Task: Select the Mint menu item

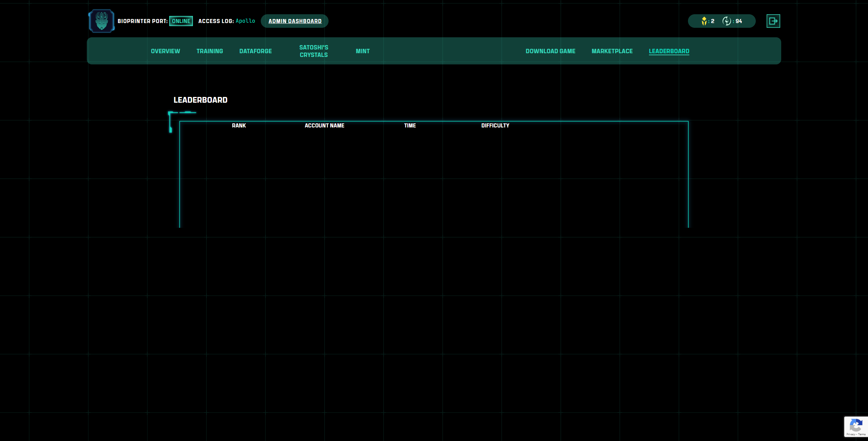Action: (362, 51)
